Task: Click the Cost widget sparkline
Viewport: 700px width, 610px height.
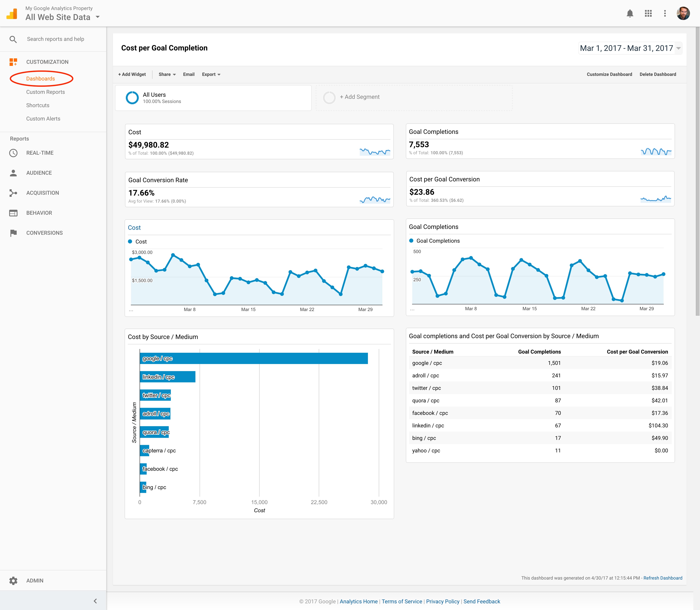Action: point(375,152)
